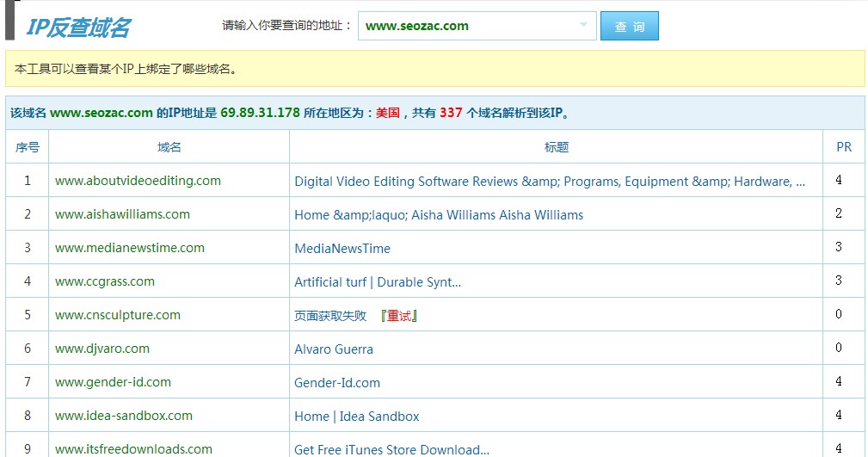Open www.aishawilliams.com domain link
The image size is (868, 457).
click(122, 214)
